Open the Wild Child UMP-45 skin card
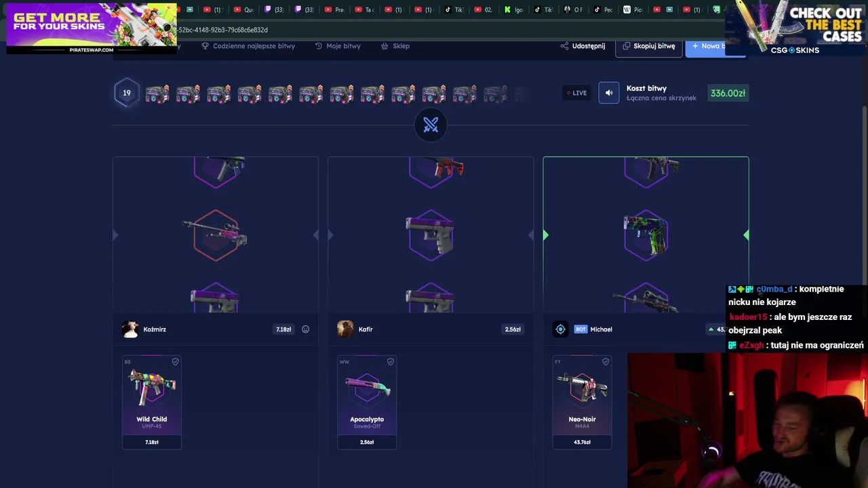 coord(152,402)
